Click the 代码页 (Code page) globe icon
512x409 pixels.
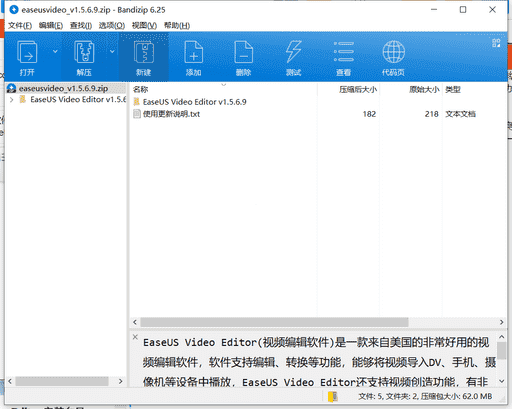[x=394, y=52]
